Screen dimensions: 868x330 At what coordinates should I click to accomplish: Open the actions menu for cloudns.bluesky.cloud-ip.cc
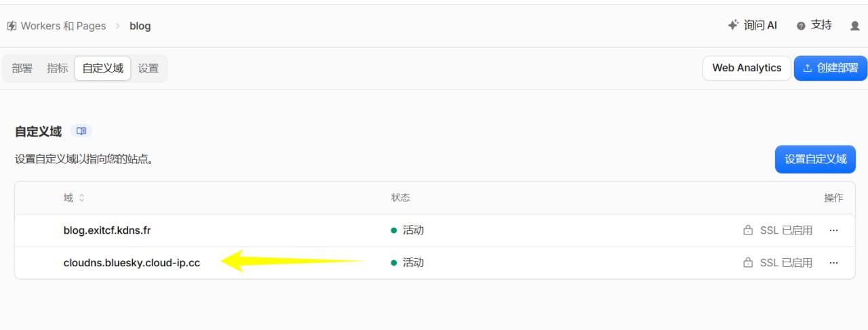click(x=833, y=262)
